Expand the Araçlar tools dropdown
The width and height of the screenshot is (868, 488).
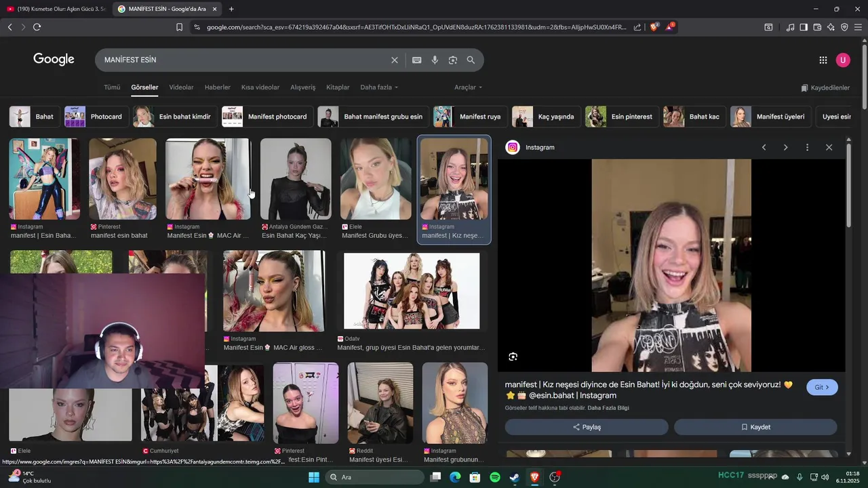[469, 87]
